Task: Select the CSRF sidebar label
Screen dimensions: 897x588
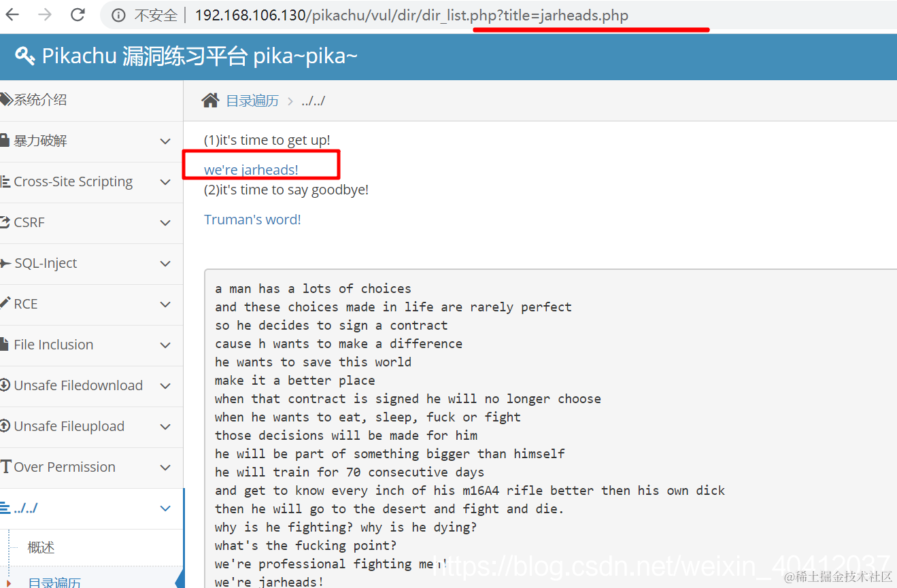Action: tap(29, 222)
